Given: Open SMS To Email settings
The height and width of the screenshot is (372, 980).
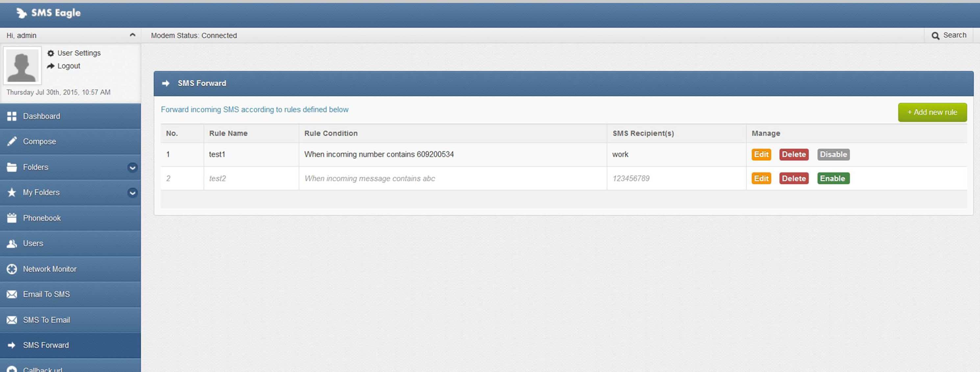Looking at the screenshot, I should (70, 320).
